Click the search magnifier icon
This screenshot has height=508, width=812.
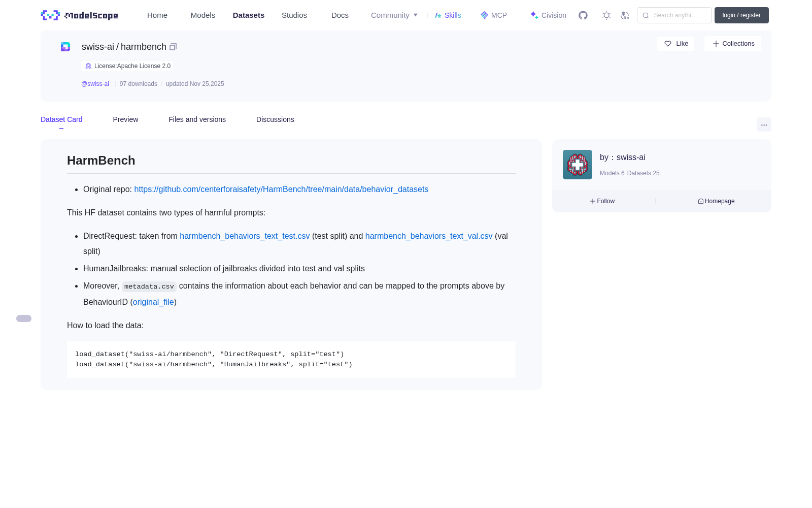[646, 15]
